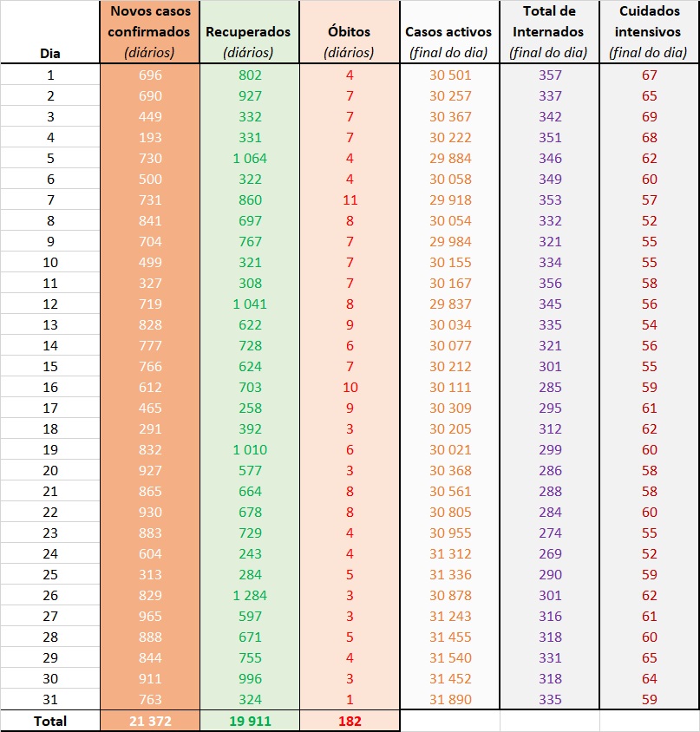The width and height of the screenshot is (700, 732).
Task: Select active cases cell 29 837
Action: [x=450, y=304]
